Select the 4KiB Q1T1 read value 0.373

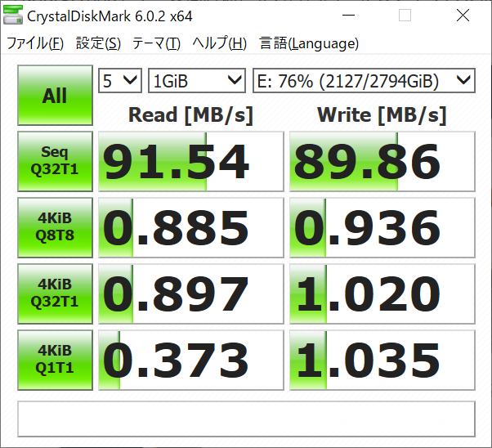191,360
